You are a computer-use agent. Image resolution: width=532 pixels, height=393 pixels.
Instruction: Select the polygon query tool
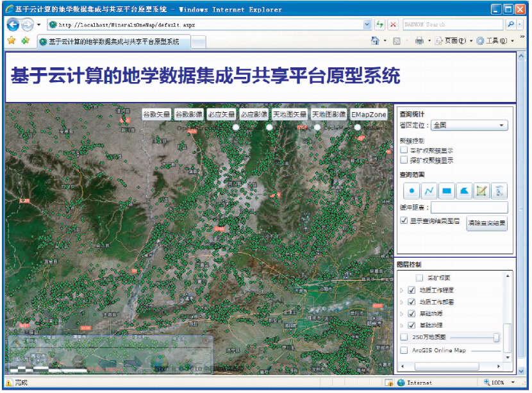pyautogui.click(x=464, y=191)
